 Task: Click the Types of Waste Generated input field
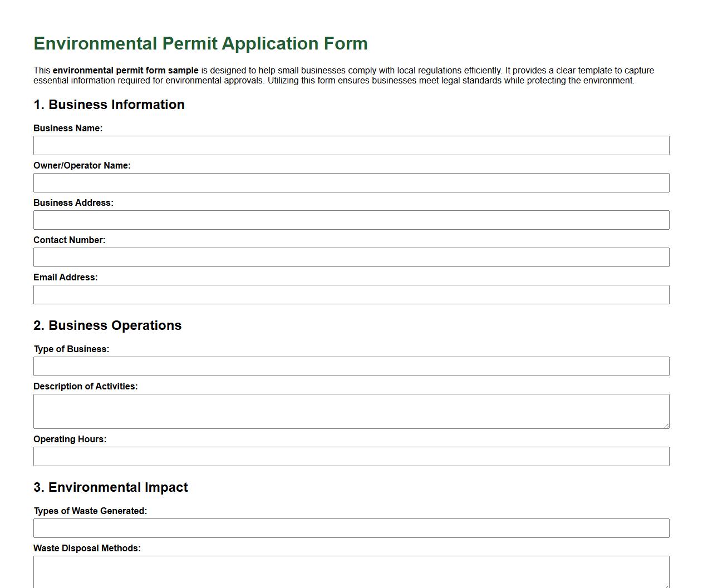(x=351, y=528)
